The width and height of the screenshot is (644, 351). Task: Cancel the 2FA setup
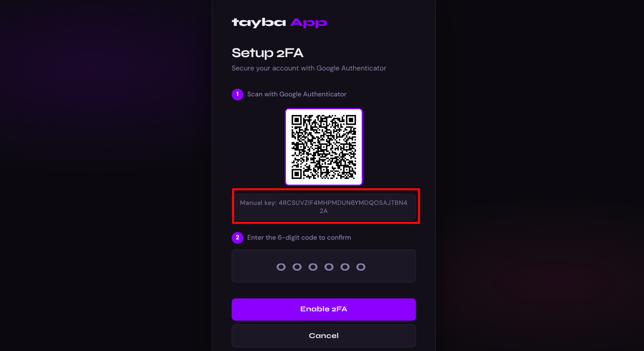click(x=324, y=336)
